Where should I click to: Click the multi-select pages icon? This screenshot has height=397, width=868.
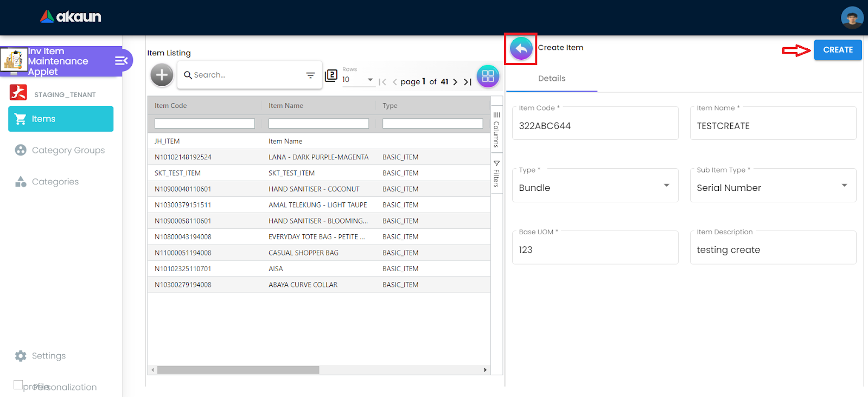tap(331, 75)
